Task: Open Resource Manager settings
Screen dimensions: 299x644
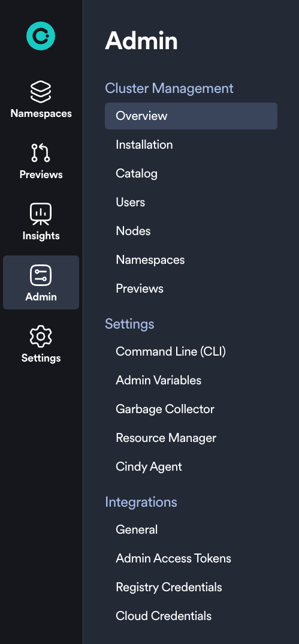Action: click(166, 438)
